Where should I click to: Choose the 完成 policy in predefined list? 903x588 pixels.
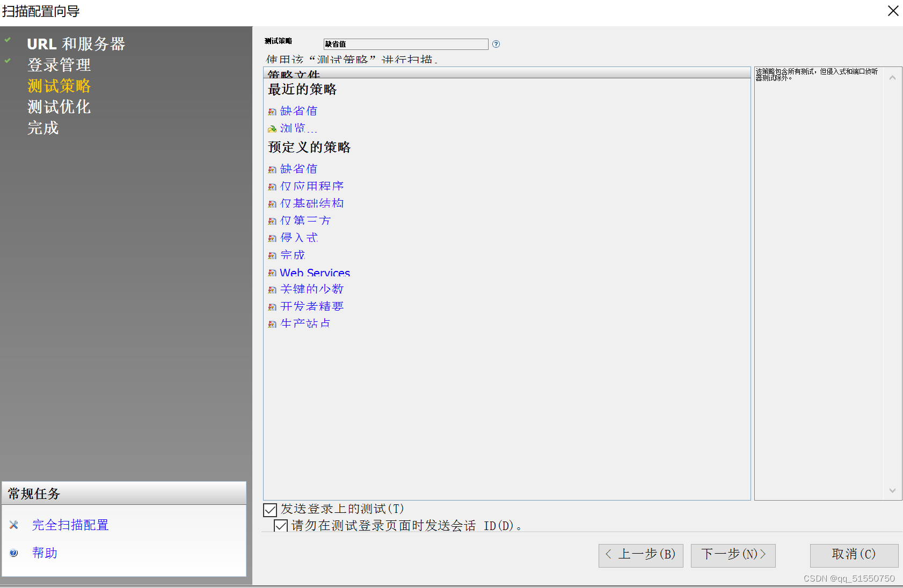point(293,255)
